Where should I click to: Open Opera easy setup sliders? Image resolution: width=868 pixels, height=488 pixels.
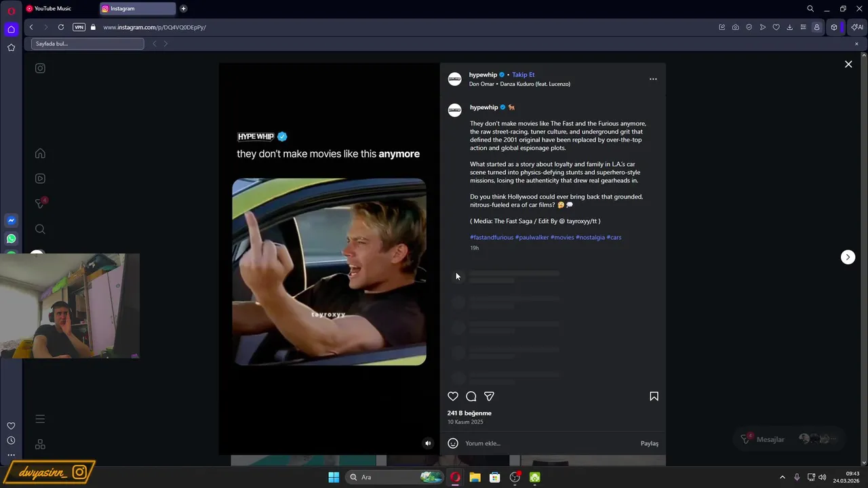[804, 27]
